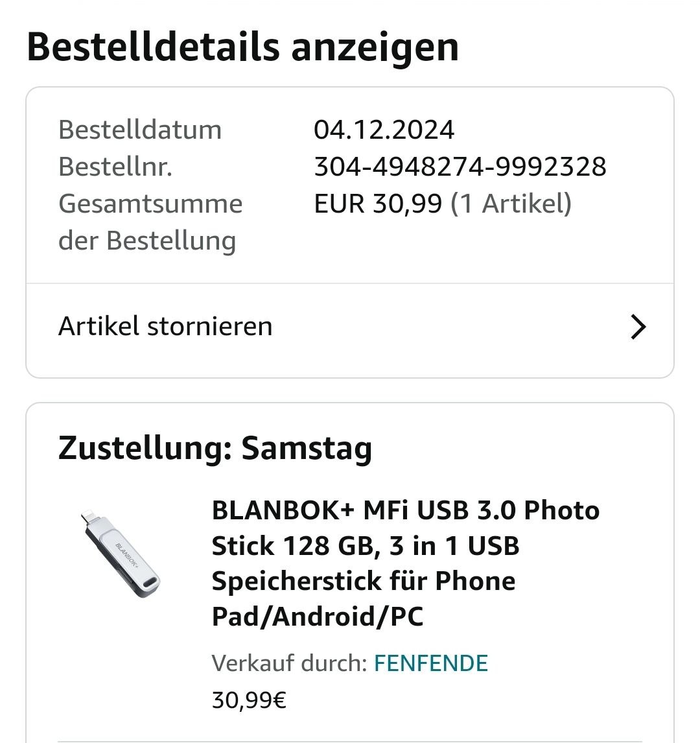
Task: Click the "EUR 30,99" order total
Action: tap(378, 204)
